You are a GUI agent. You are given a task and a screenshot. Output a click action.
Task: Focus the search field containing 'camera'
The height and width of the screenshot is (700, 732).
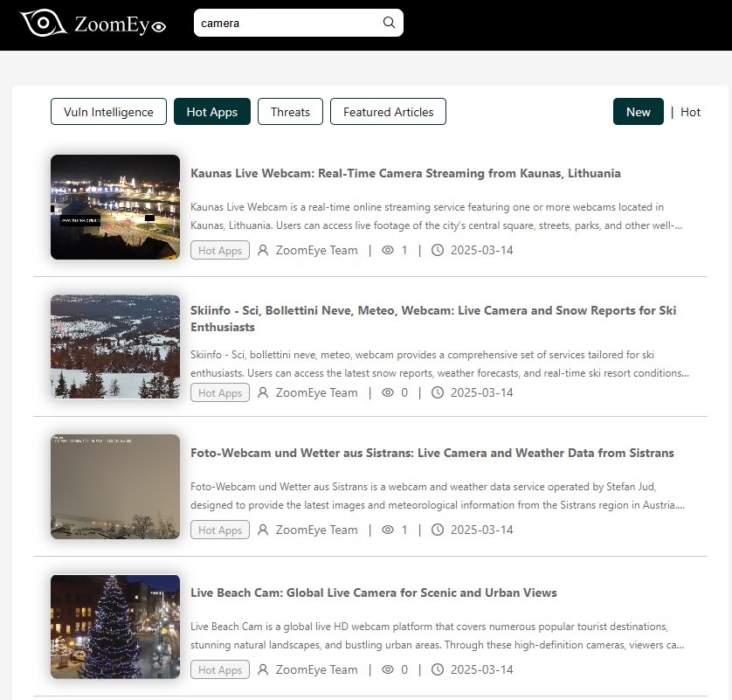coord(299,23)
